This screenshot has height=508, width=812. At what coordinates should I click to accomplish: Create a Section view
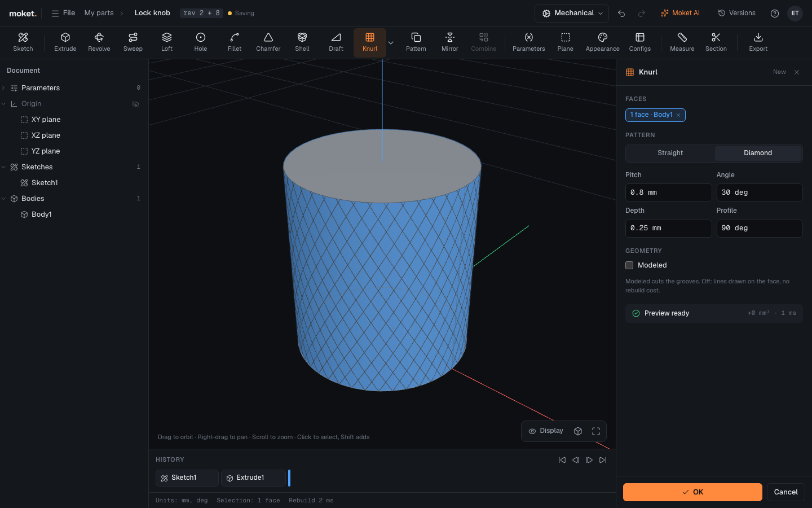[x=716, y=42]
